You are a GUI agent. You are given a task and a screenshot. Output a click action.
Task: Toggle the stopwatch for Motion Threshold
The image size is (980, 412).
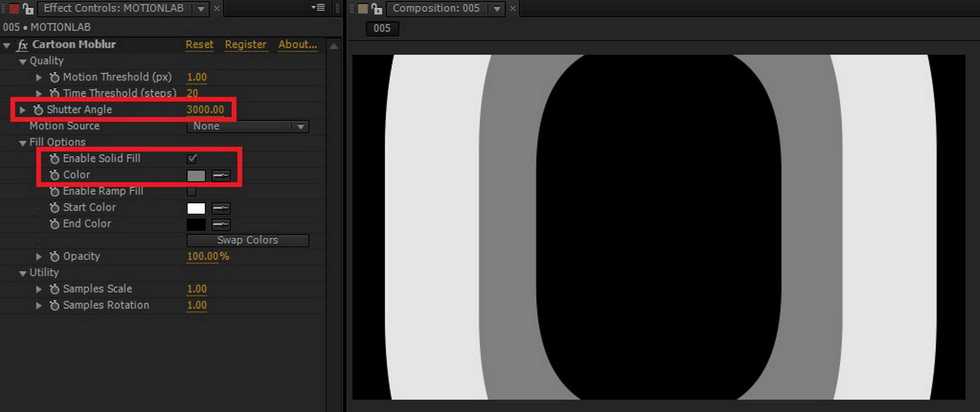click(55, 77)
